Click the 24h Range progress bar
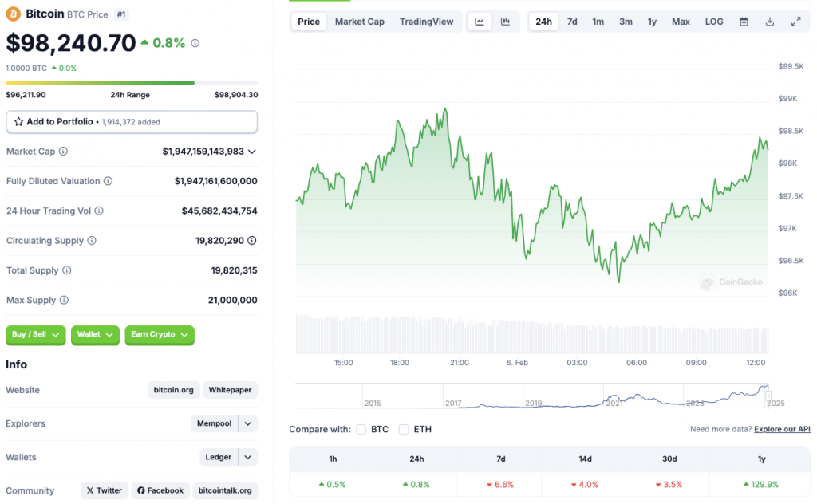This screenshot has width=817, height=504. (x=132, y=82)
